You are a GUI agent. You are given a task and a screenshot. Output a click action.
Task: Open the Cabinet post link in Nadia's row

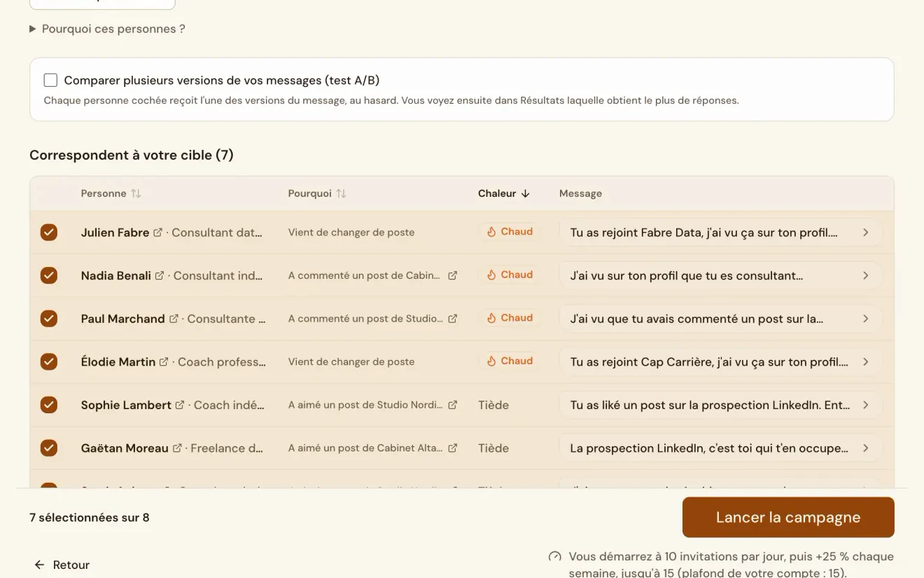pyautogui.click(x=453, y=276)
